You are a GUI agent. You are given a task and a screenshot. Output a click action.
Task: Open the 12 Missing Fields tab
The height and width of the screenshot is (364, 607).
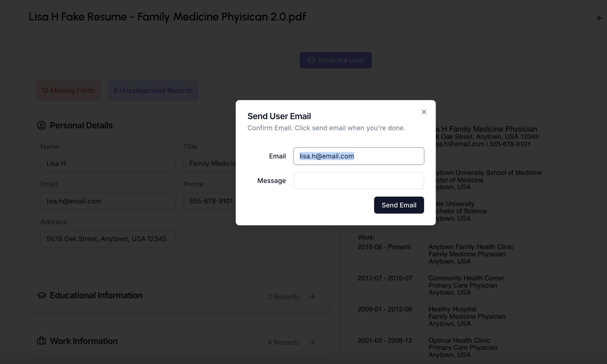coord(68,90)
